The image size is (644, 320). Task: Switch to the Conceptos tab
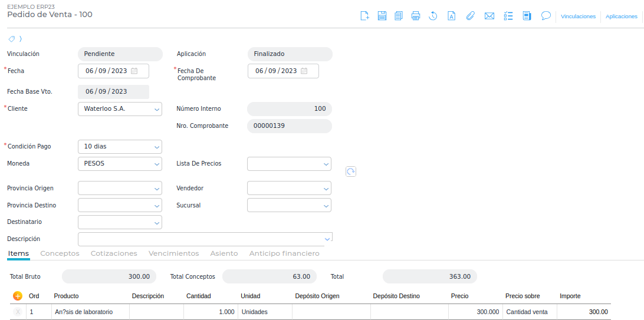[60, 253]
